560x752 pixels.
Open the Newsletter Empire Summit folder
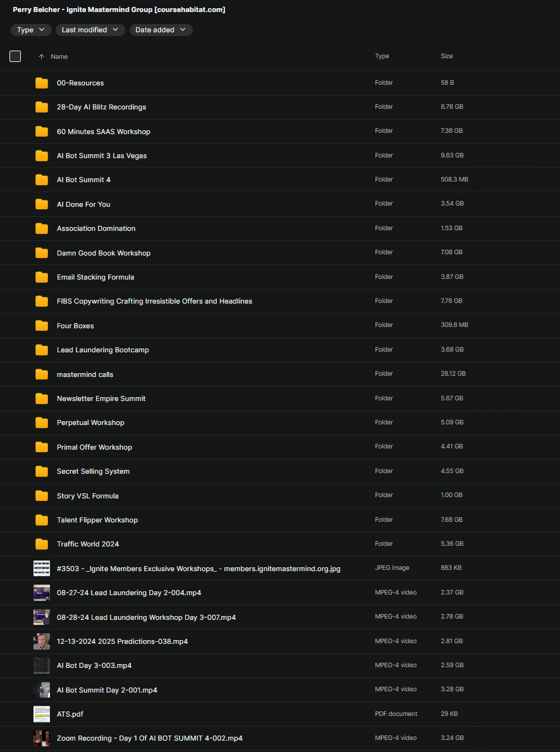(101, 398)
